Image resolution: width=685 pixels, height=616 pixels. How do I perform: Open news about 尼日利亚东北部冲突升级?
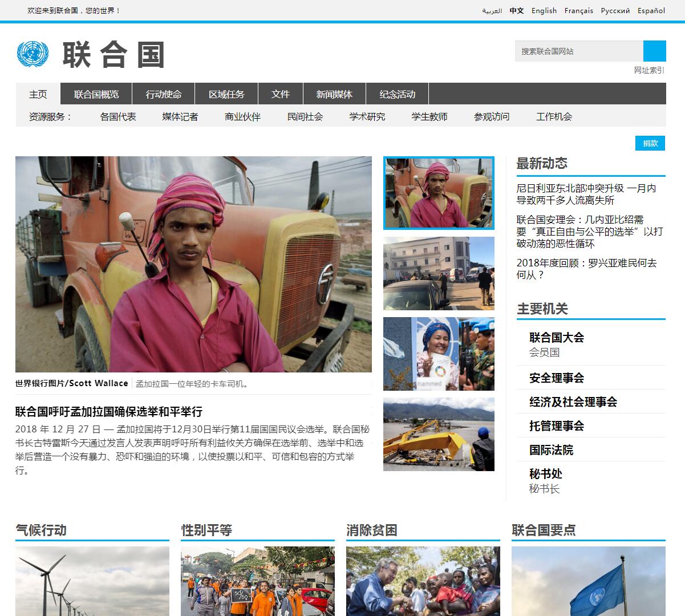[x=586, y=194]
